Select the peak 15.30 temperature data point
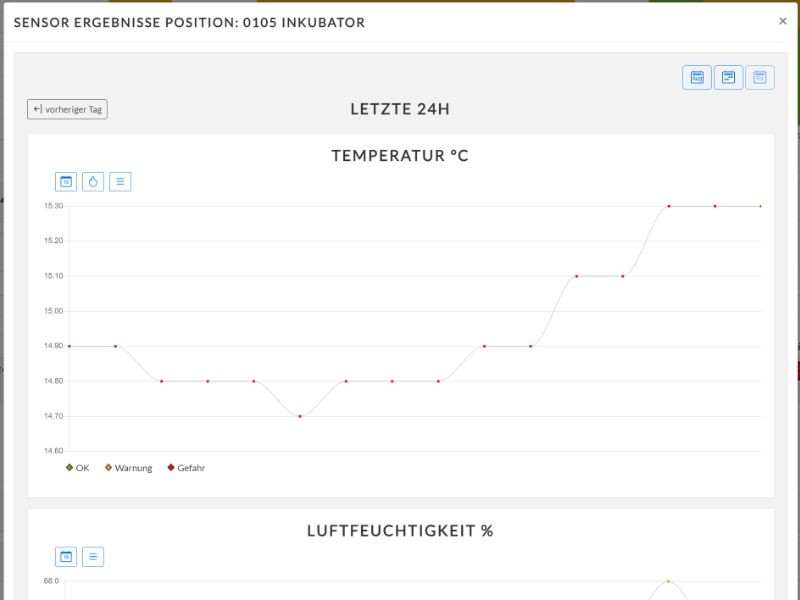 click(x=668, y=206)
